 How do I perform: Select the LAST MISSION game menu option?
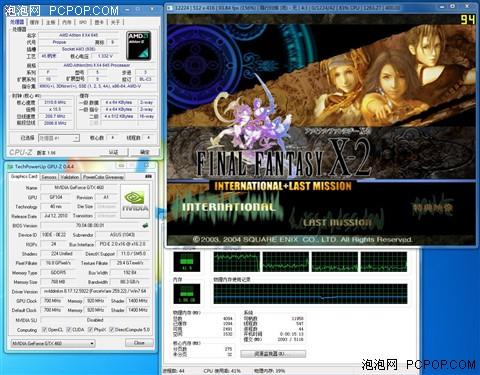click(x=337, y=223)
